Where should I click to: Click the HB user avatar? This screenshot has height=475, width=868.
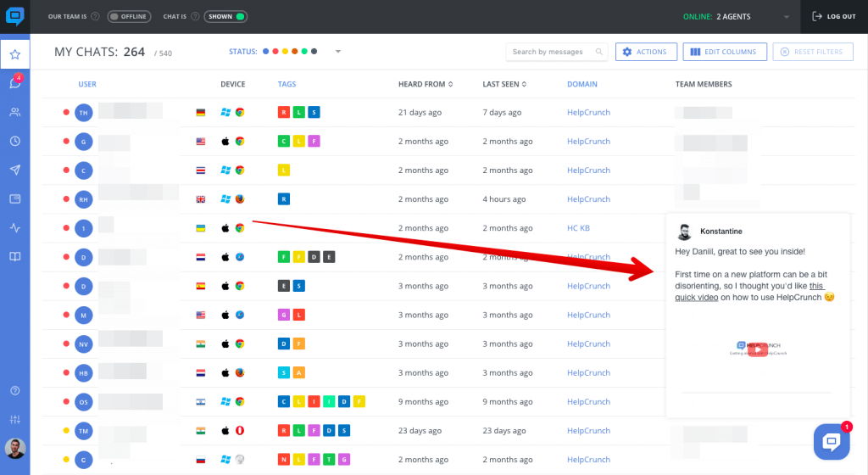coord(84,372)
